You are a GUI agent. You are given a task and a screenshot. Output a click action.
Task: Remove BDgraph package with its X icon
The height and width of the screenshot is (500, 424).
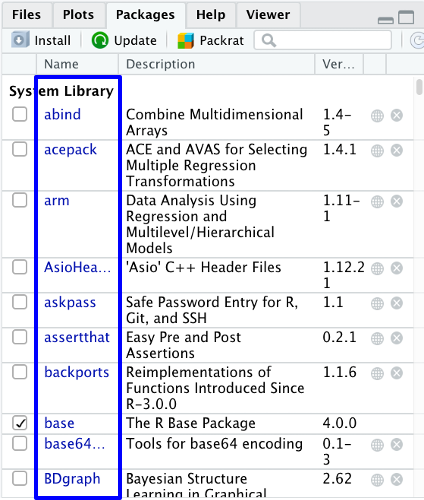coord(397,480)
